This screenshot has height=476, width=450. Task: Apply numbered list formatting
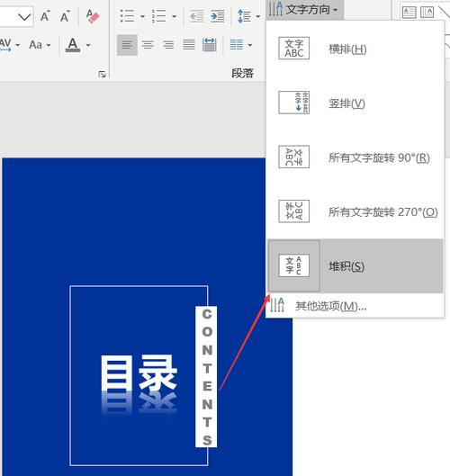pos(158,16)
